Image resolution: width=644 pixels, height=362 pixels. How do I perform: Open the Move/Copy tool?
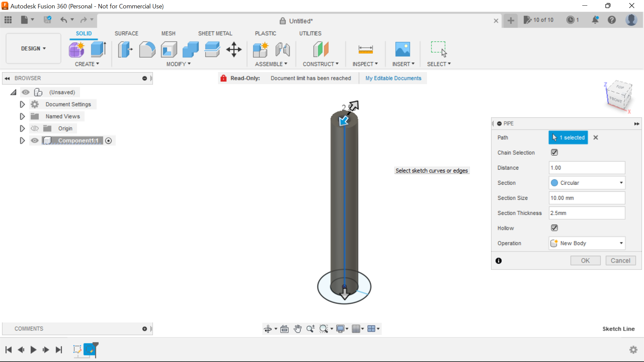(x=233, y=49)
